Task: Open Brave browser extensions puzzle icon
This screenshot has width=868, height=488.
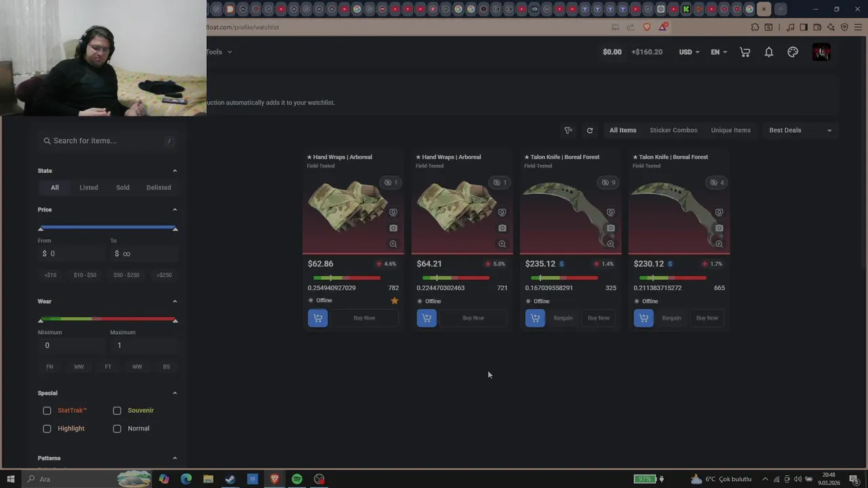Action: (x=755, y=27)
